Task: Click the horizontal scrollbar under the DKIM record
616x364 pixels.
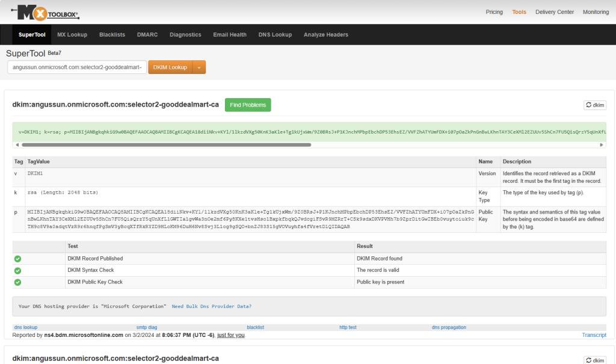Action: click(x=165, y=145)
